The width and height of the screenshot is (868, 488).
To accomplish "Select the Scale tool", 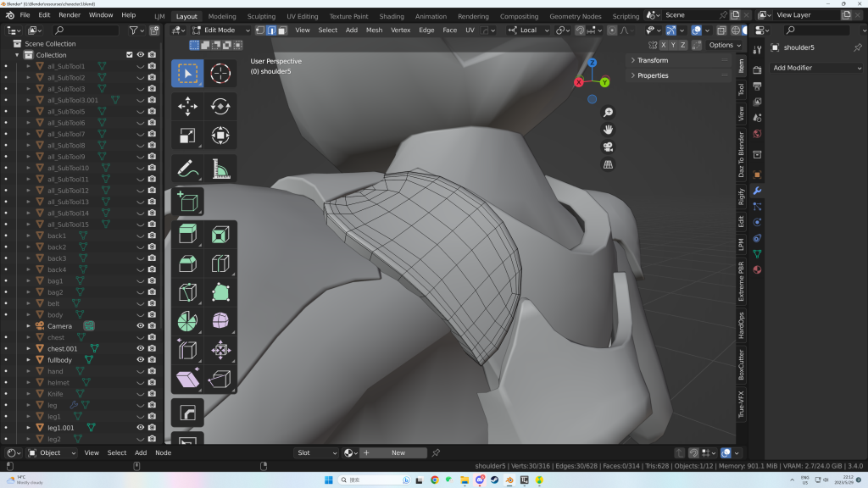I will click(187, 136).
